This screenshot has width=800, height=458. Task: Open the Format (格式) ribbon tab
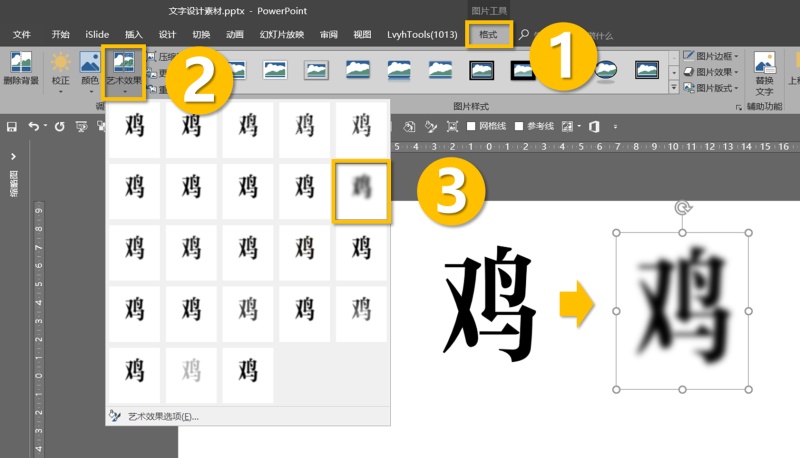point(488,35)
